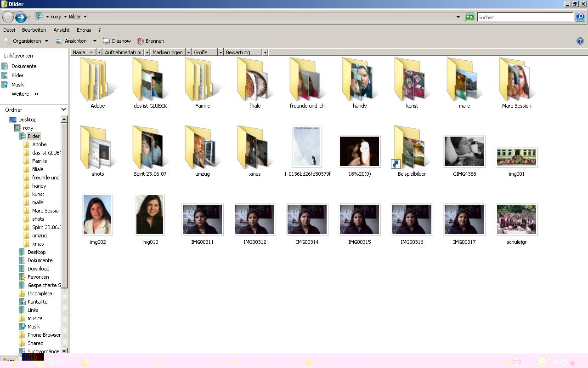Click the search magnifier icon
Viewport: 588px width, 368px height.
pos(580,17)
